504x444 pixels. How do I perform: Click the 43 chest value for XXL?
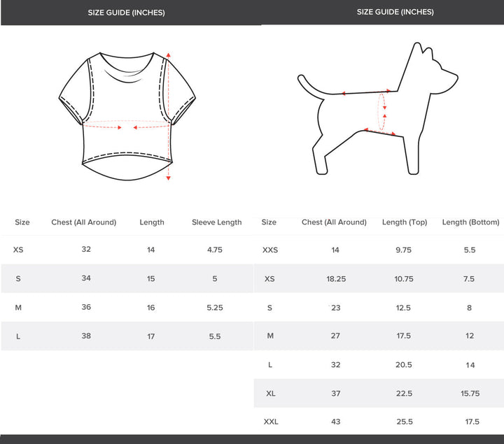point(335,422)
